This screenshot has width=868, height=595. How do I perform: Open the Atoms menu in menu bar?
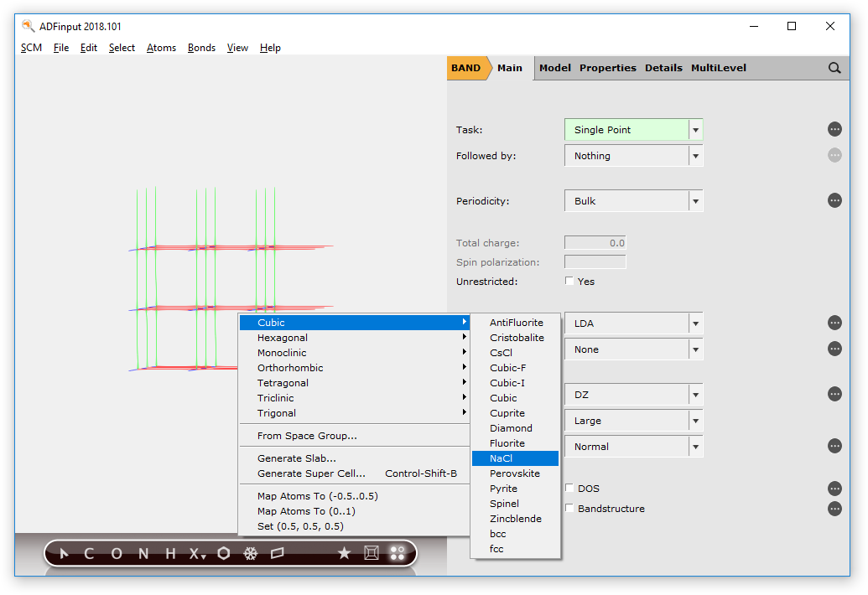coord(161,48)
